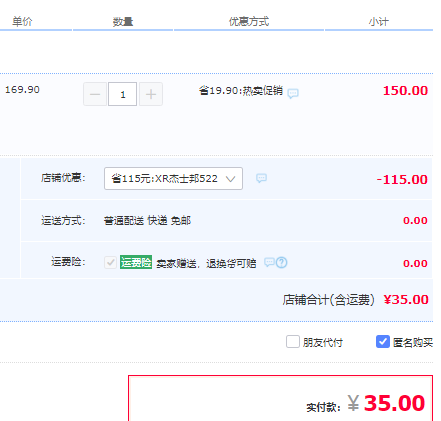Click the 小计 column header
The height and width of the screenshot is (421, 441).
pyautogui.click(x=379, y=22)
